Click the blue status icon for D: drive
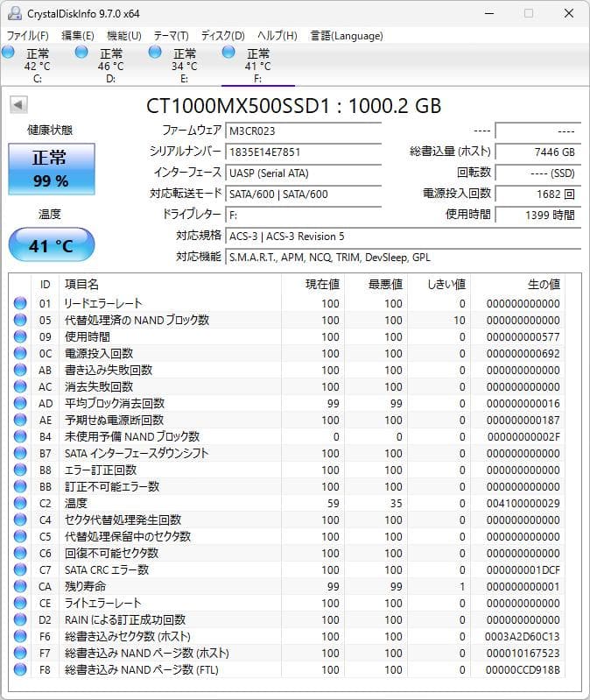Image resolution: width=590 pixels, height=700 pixels. point(81,53)
